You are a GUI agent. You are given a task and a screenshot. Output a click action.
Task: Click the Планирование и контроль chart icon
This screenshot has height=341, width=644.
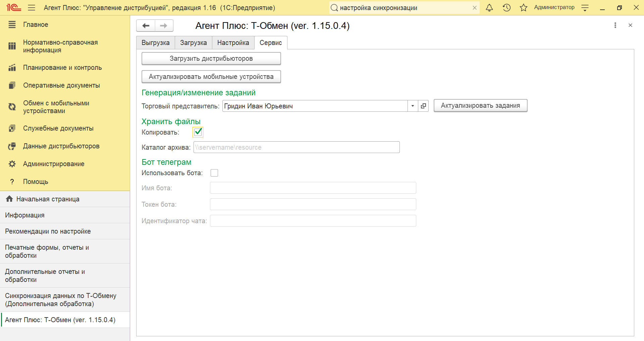pyautogui.click(x=12, y=67)
